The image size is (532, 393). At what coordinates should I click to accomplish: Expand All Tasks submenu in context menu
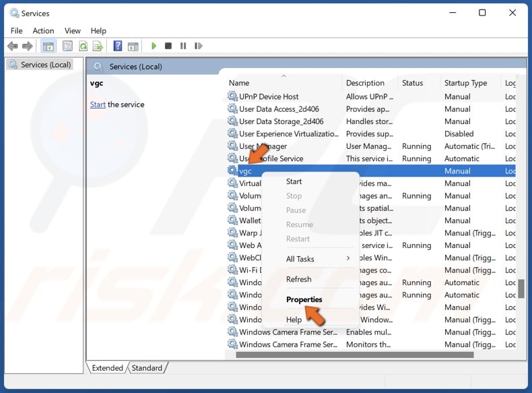(310, 259)
